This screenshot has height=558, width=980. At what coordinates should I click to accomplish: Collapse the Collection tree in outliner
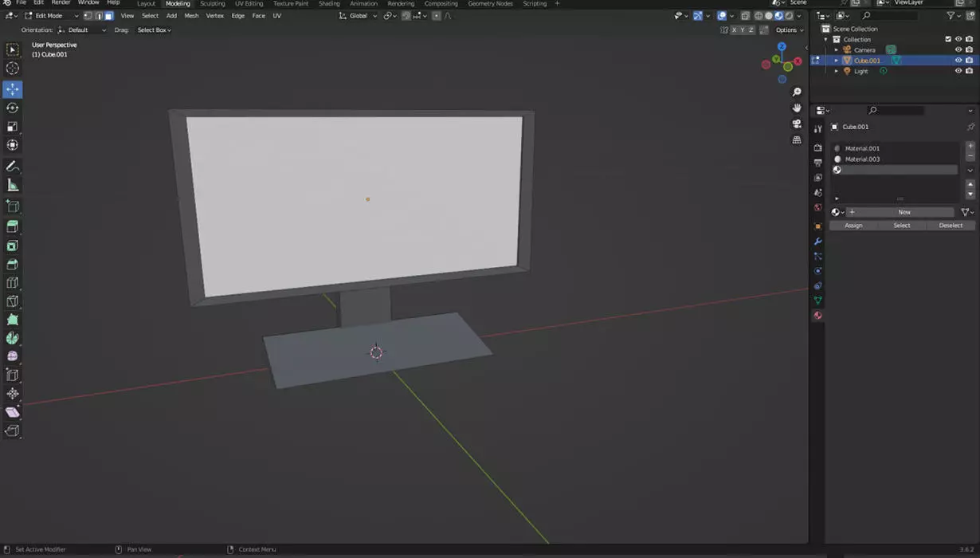pyautogui.click(x=826, y=39)
